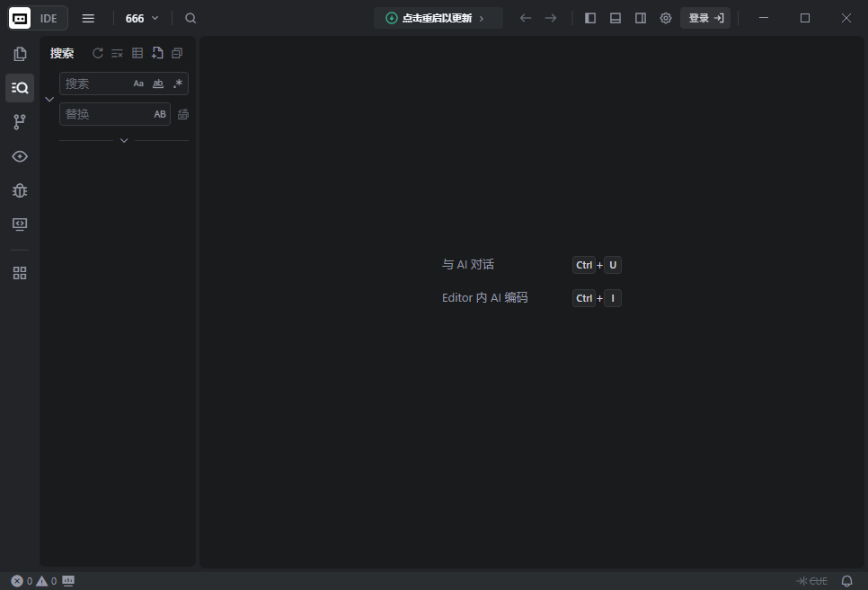
Task: Open the Run and Debug bug icon
Action: [20, 191]
